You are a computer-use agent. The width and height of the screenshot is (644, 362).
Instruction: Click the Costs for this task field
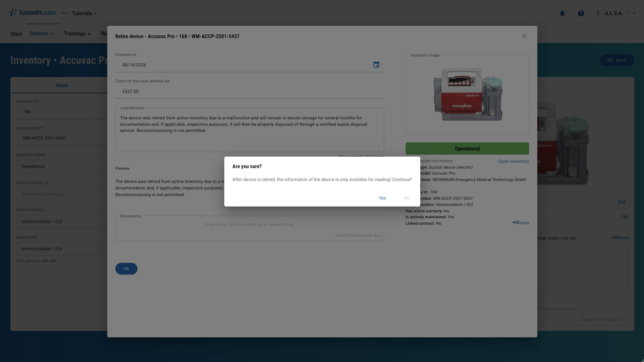coord(249,91)
